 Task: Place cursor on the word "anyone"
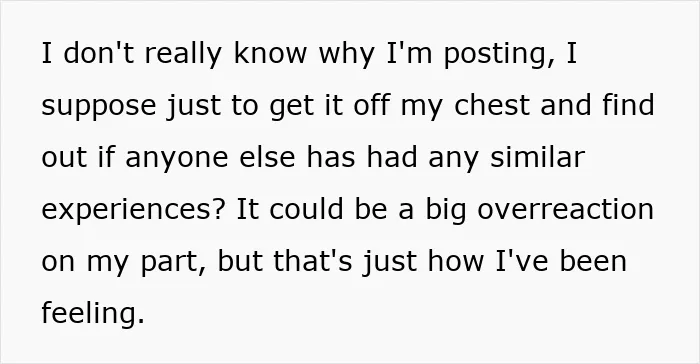tap(177, 158)
